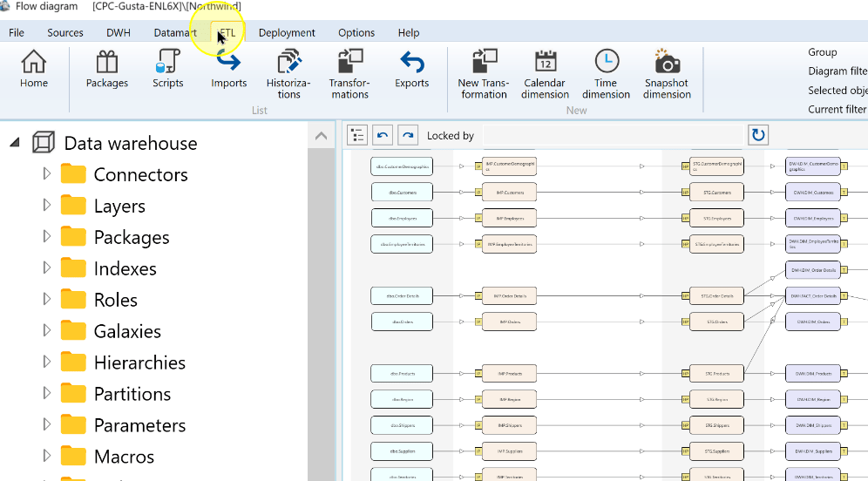
Task: Click the Diagram filter option
Action: [837, 71]
